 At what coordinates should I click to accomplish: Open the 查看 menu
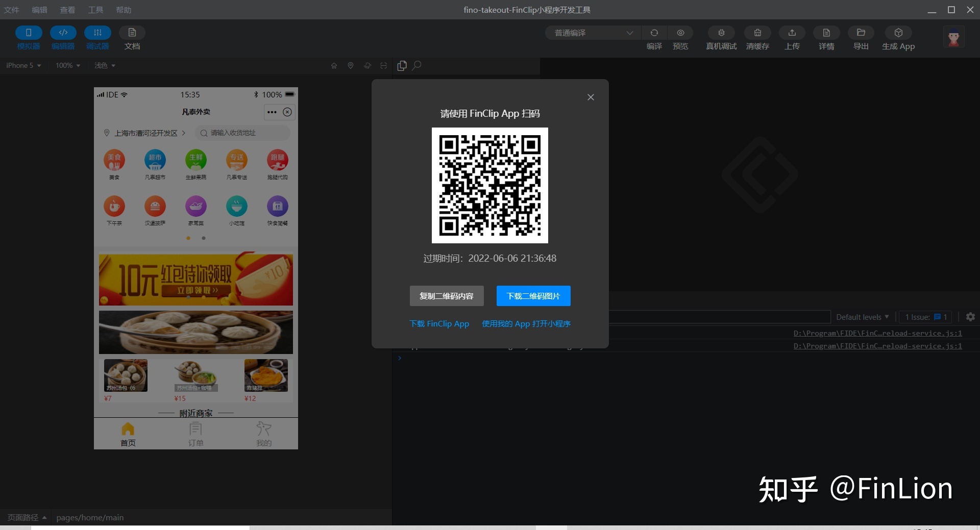click(x=67, y=10)
